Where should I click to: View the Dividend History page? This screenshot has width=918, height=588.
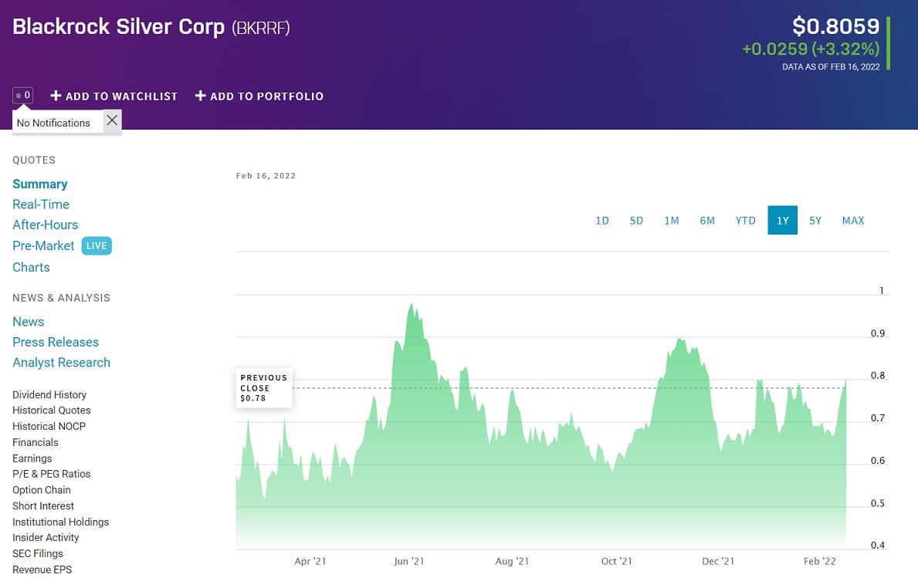tap(49, 395)
